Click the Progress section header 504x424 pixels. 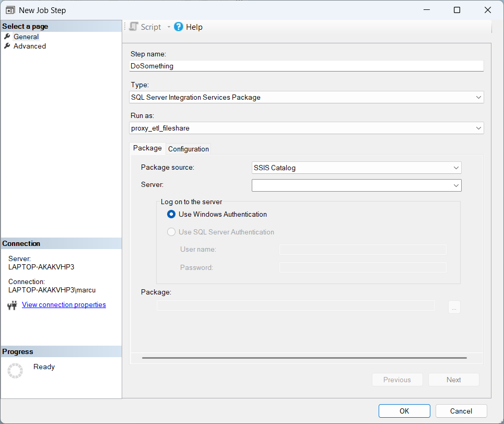click(61, 351)
